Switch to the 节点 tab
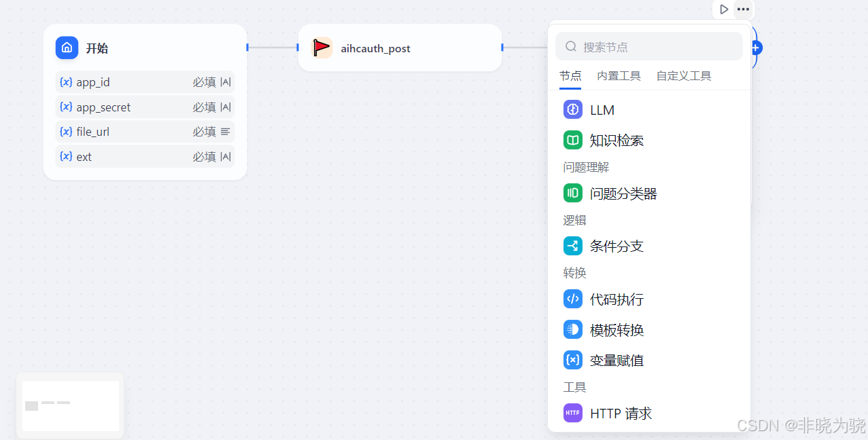The height and width of the screenshot is (440, 868). point(570,76)
